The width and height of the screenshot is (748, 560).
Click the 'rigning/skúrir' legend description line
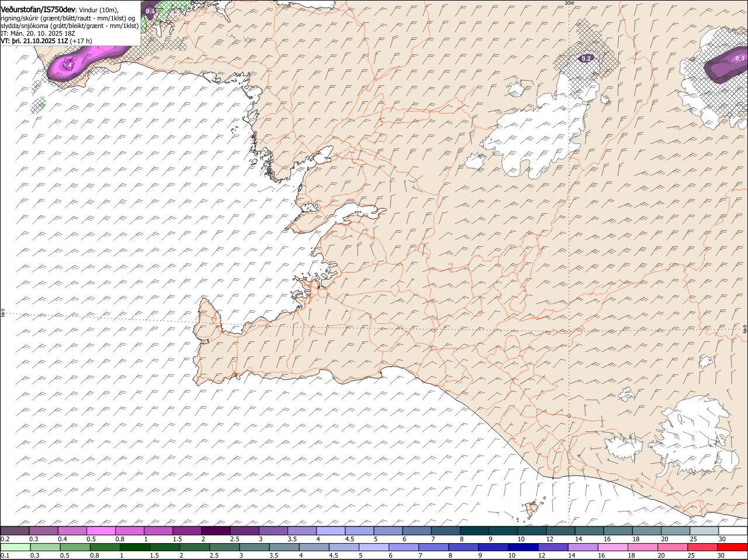coord(68,18)
